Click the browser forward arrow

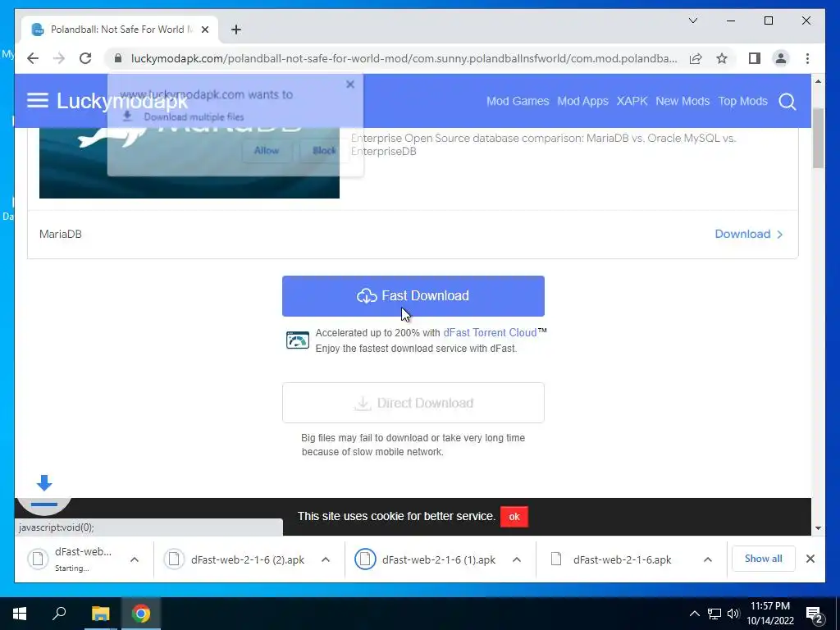59,58
